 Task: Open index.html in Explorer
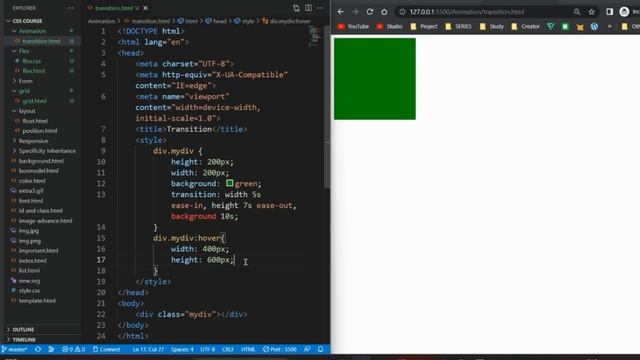[x=32, y=260]
